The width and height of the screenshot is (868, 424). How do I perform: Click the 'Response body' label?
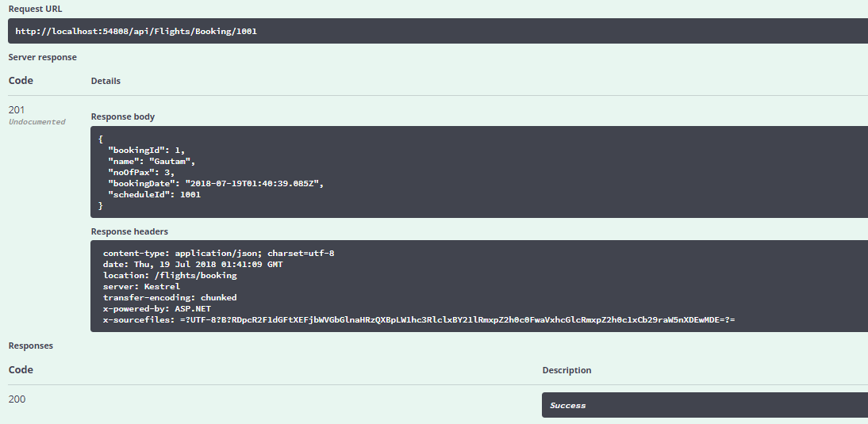coord(123,117)
